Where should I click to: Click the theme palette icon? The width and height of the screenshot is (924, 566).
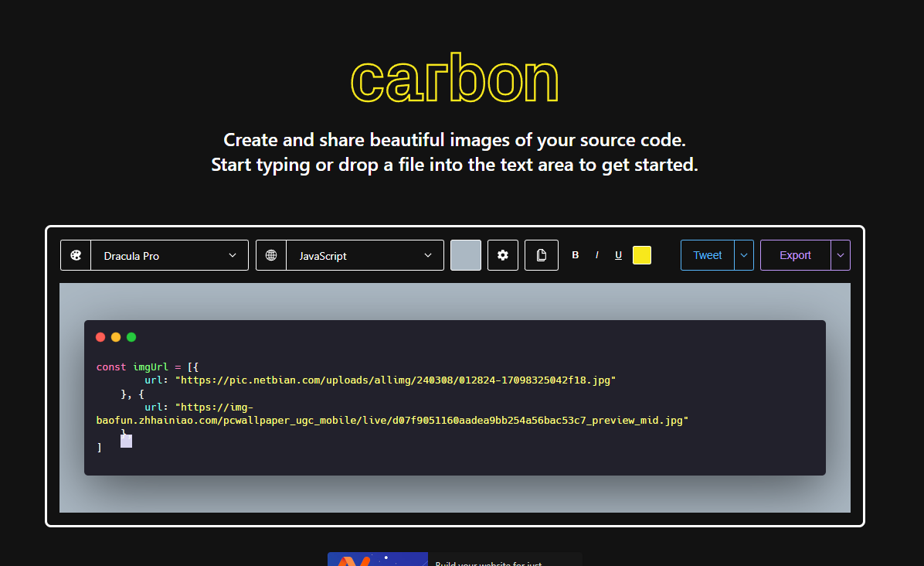click(76, 255)
